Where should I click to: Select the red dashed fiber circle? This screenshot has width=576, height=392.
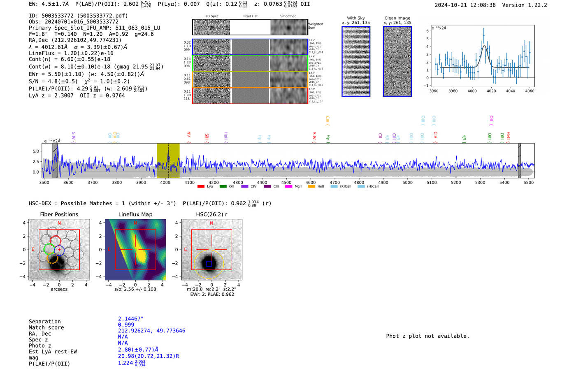[55, 241]
